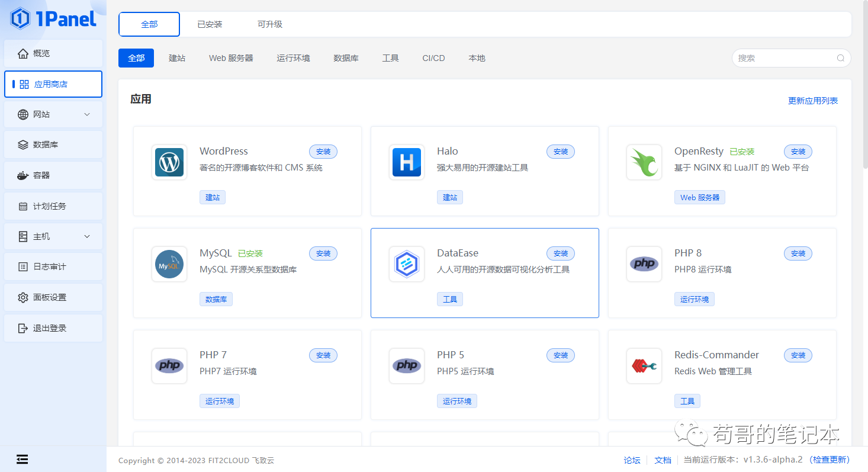Switch to the 可升级 tab
This screenshot has height=472, width=868.
(x=270, y=24)
